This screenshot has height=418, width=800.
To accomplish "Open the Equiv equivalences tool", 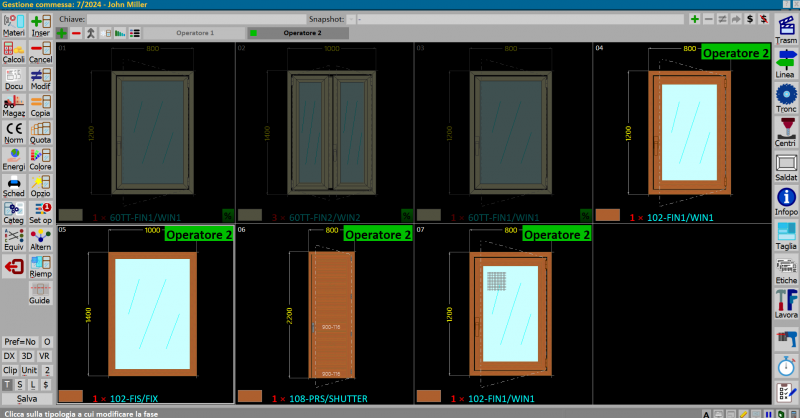I will (14, 240).
